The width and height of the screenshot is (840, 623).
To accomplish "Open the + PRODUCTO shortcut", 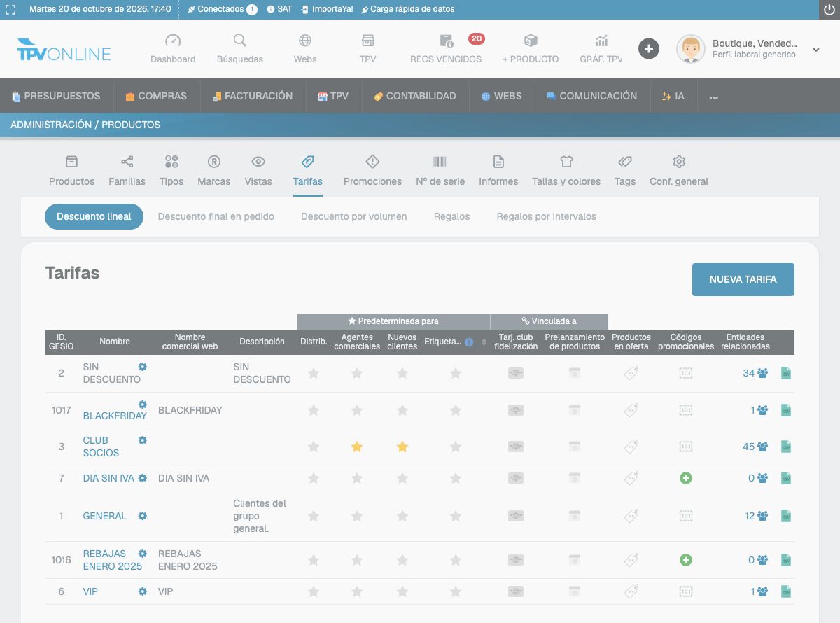I will coord(531,49).
